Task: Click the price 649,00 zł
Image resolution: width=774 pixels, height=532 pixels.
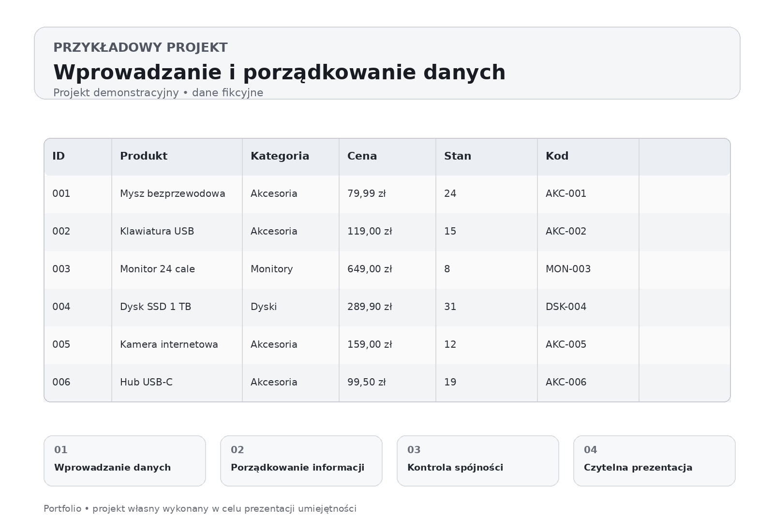Action: click(370, 269)
